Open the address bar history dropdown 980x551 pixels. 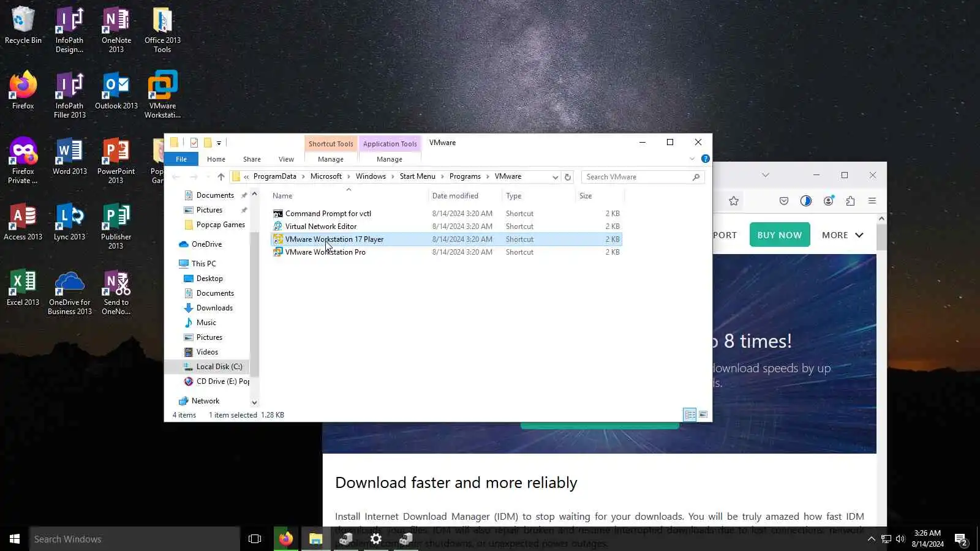555,177
